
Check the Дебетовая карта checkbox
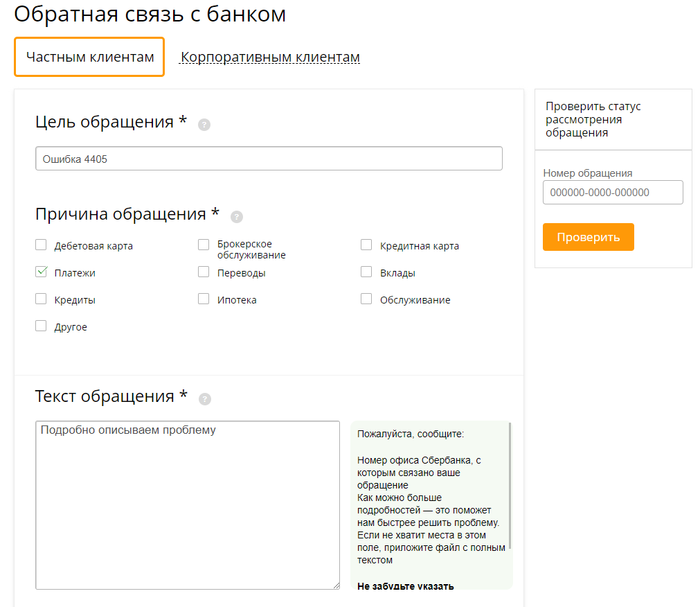(x=41, y=245)
